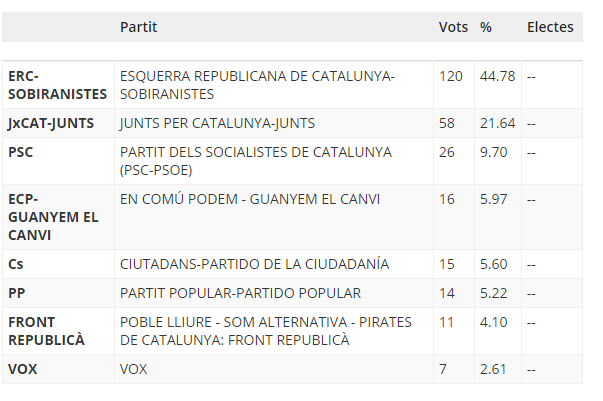Click the PP party abbreviation
The image size is (603, 401).
pyautogui.click(x=17, y=293)
